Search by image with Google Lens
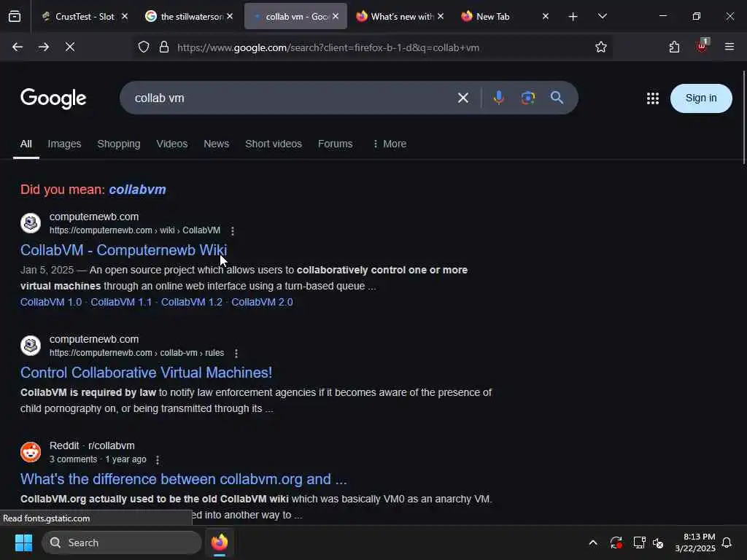 pos(528,98)
